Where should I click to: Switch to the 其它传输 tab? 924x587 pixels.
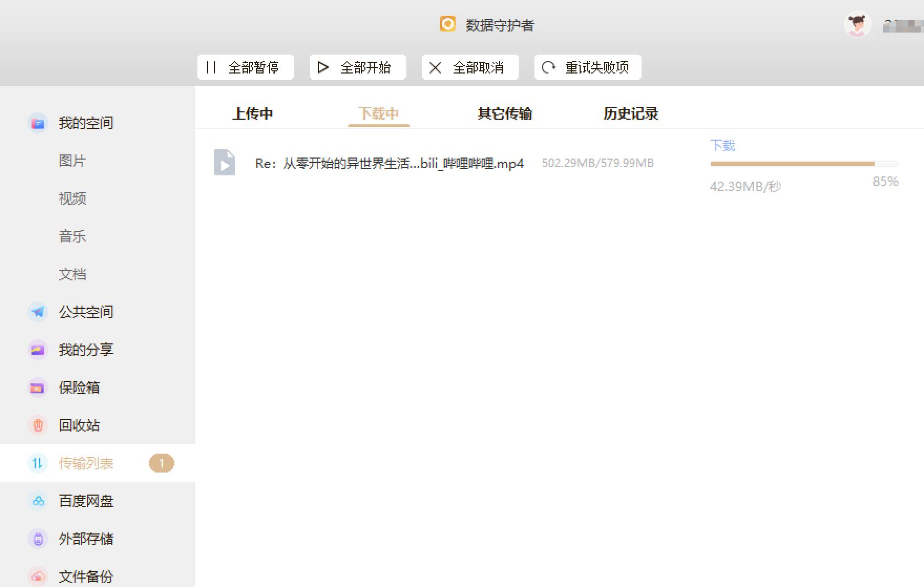505,113
